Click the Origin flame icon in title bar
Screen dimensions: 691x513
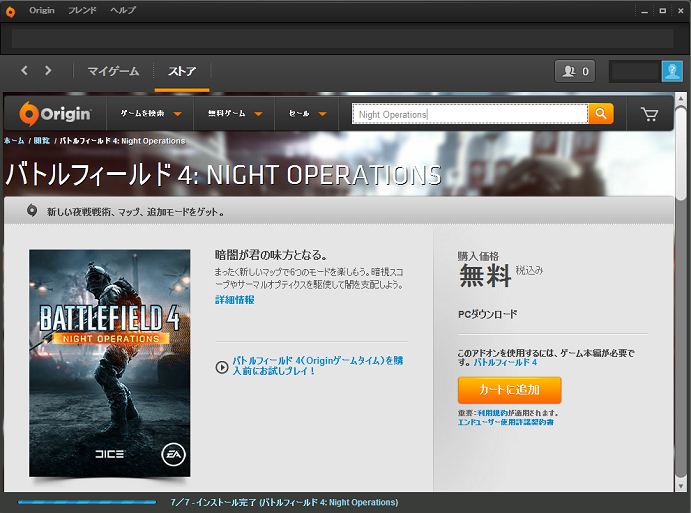[x=11, y=10]
